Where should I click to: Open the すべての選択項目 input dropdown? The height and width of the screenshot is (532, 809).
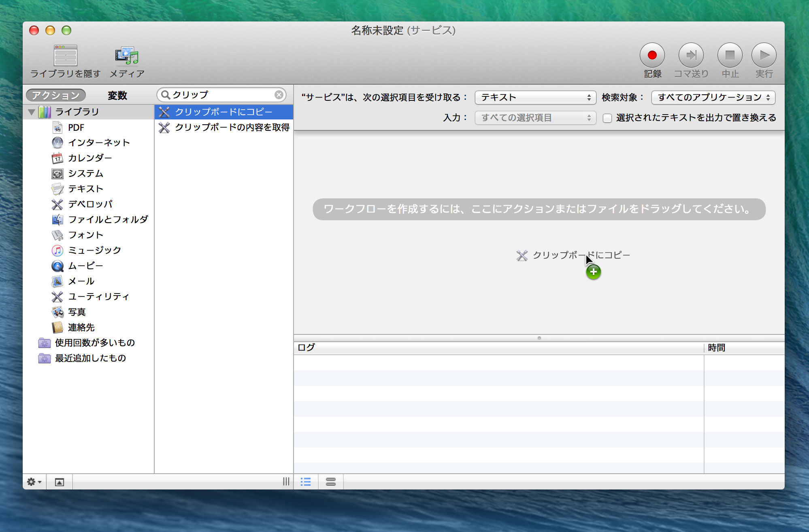535,118
